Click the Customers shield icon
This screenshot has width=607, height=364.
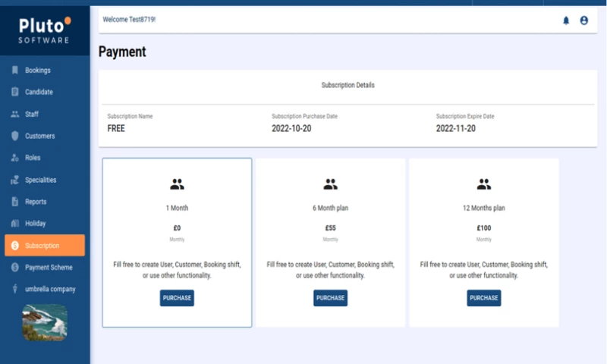(14, 136)
